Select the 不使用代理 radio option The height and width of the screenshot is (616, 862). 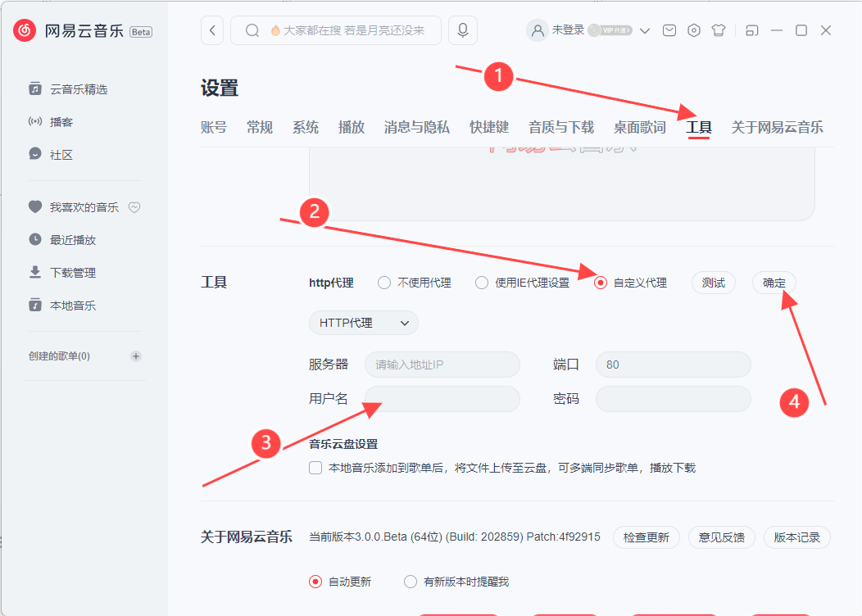point(383,282)
